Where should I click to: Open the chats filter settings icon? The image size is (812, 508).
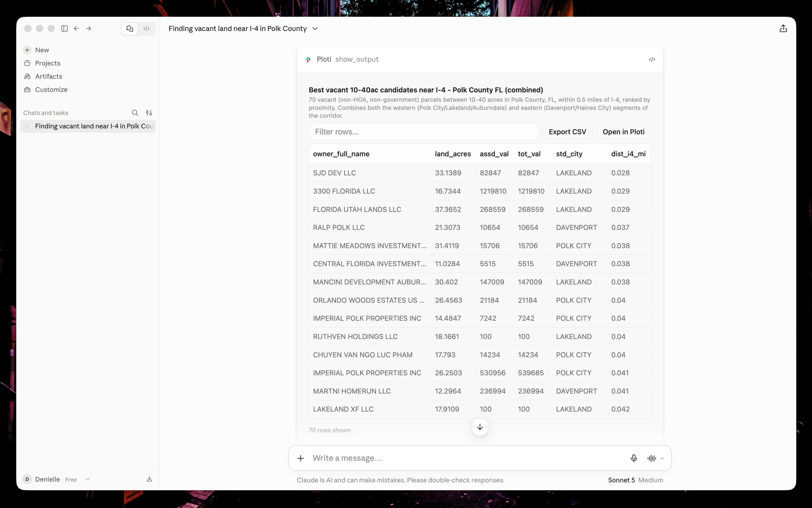coord(149,113)
